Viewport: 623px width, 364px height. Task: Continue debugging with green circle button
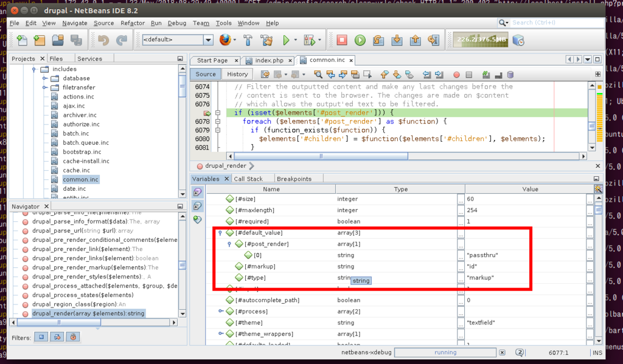click(360, 39)
